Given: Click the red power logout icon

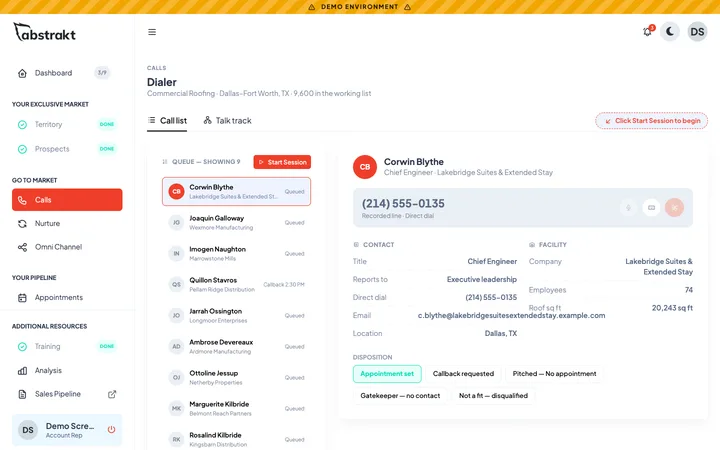Looking at the screenshot, I should pyautogui.click(x=111, y=430).
